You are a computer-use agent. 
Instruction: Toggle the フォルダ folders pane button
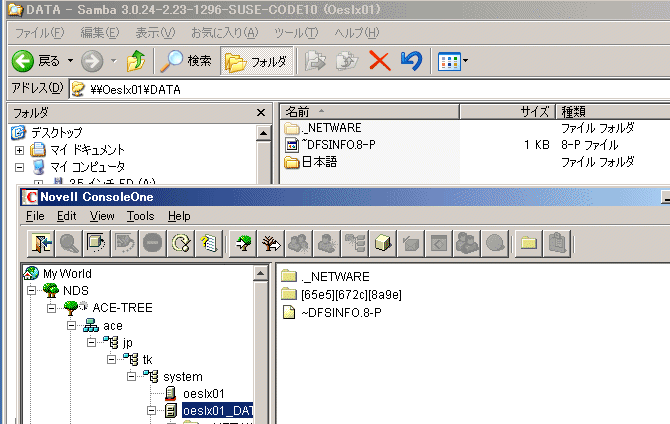tap(257, 61)
